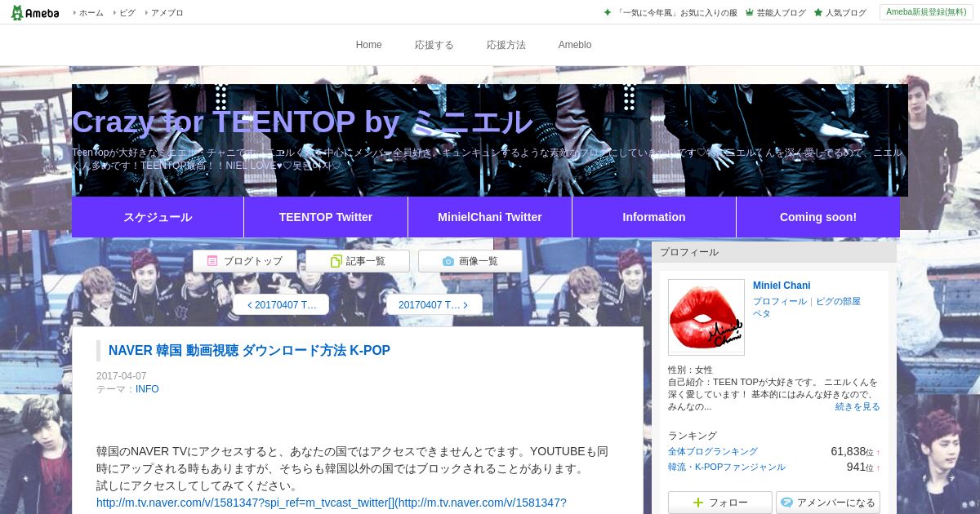This screenshot has height=514, width=980.
Task: Click the crown icon for 芸能人ブログ
Action: pos(750,12)
